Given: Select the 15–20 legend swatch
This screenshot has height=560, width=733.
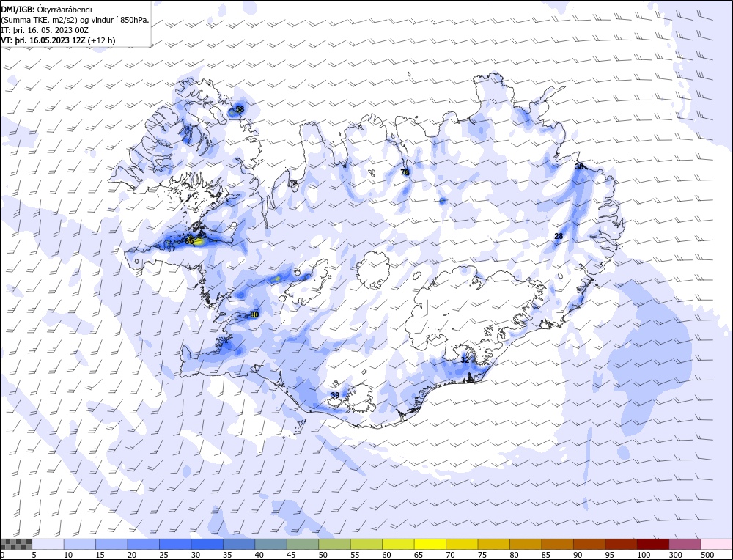Looking at the screenshot, I should (111, 544).
